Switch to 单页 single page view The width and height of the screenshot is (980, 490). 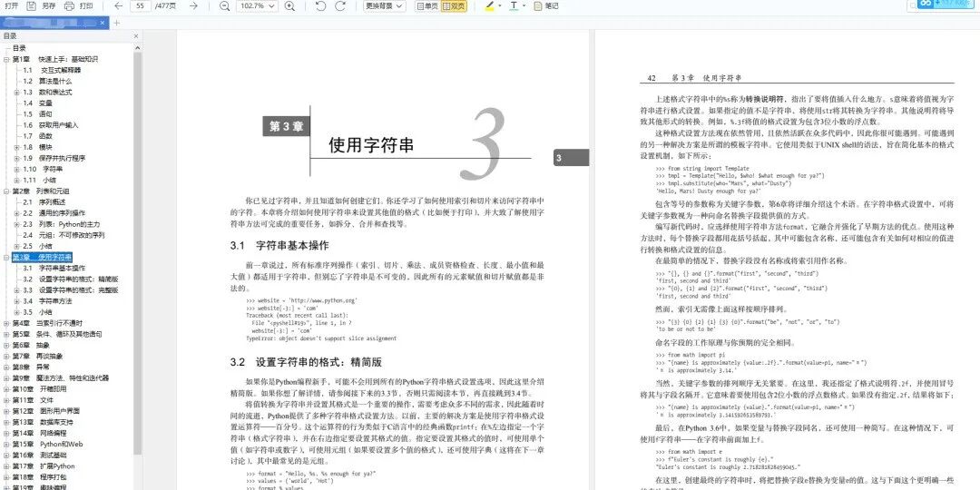(427, 5)
